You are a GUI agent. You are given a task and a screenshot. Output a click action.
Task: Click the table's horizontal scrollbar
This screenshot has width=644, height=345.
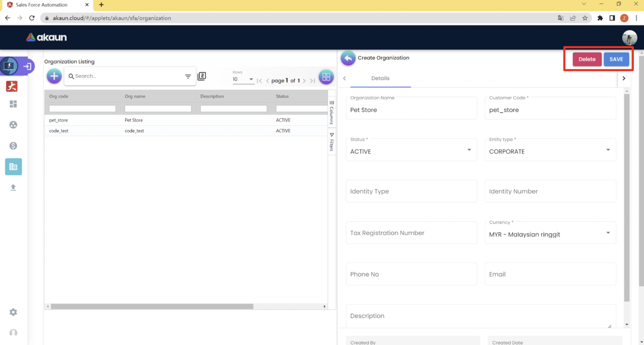[152, 306]
